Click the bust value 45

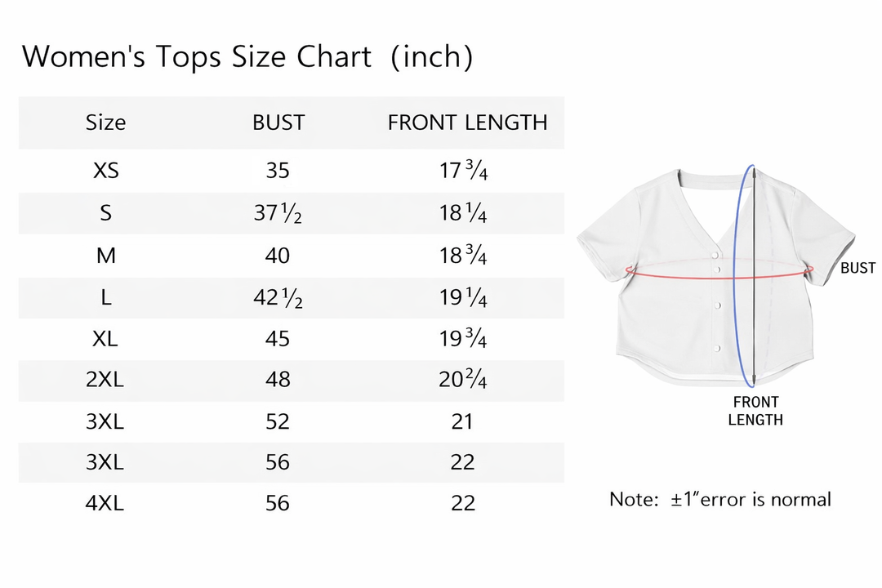point(278,338)
